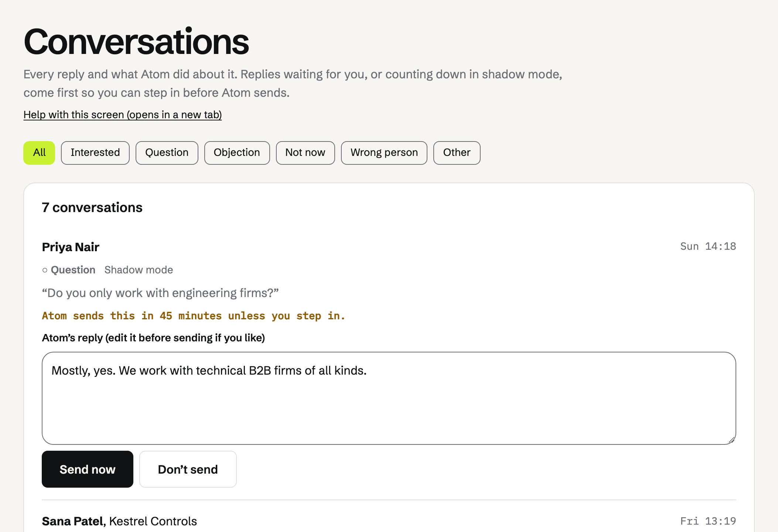The width and height of the screenshot is (778, 532).
Task: Click the Sun 14:18 timestamp
Action: [x=708, y=246]
